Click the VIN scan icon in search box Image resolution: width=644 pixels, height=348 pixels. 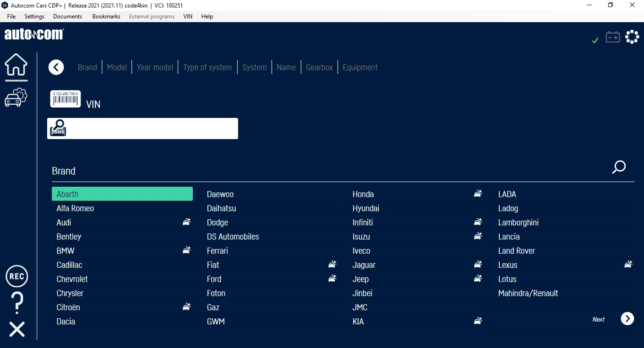click(x=58, y=128)
